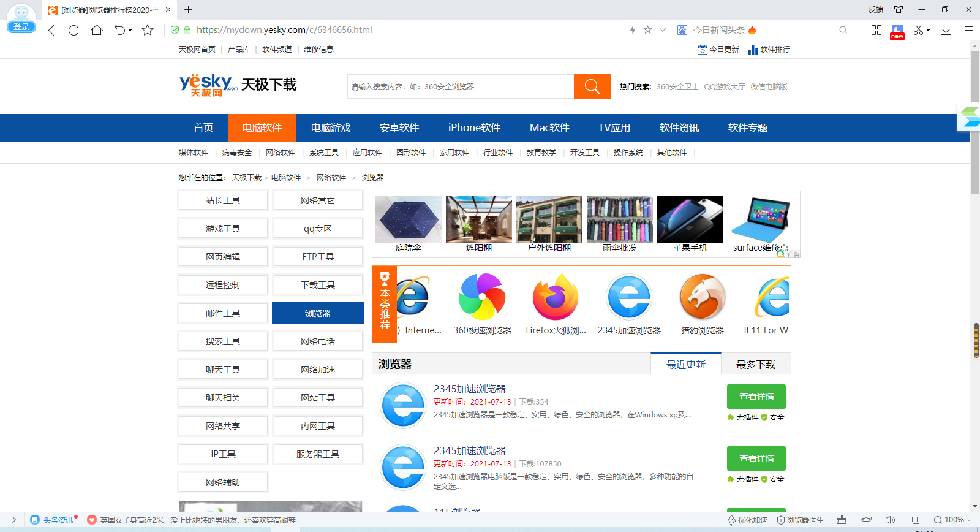The width and height of the screenshot is (980, 532).
Task: Click the orange search button
Action: tap(592, 86)
